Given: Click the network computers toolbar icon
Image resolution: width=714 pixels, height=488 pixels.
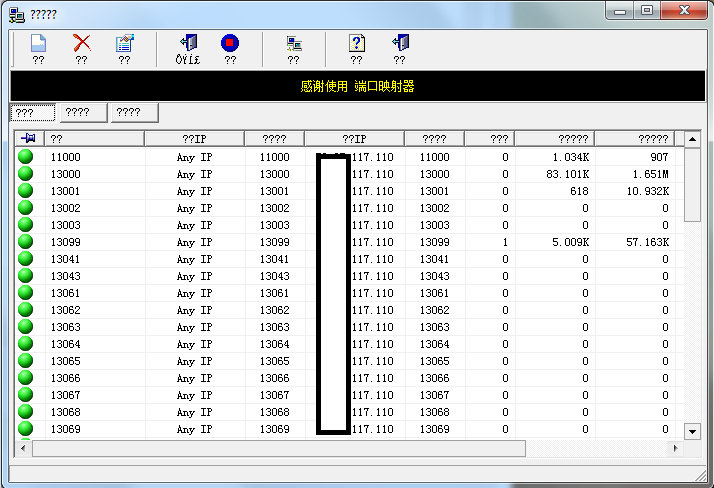Looking at the screenshot, I should pos(294,44).
